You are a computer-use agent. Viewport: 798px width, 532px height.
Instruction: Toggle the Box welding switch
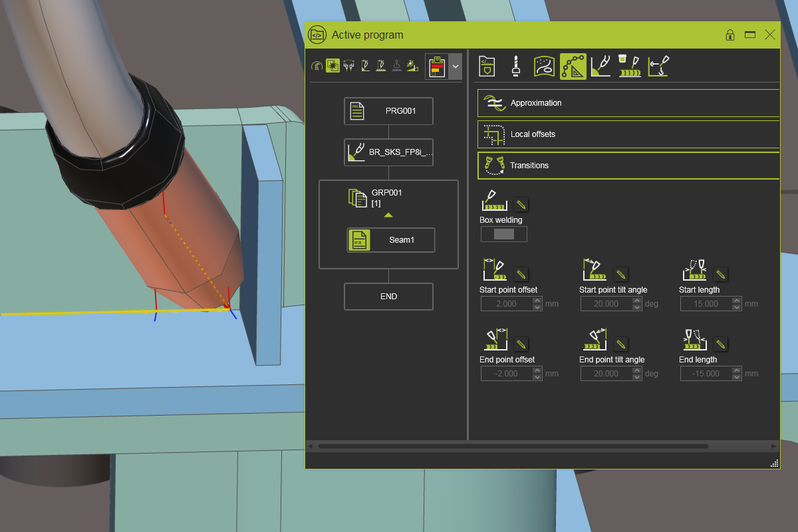(x=503, y=233)
